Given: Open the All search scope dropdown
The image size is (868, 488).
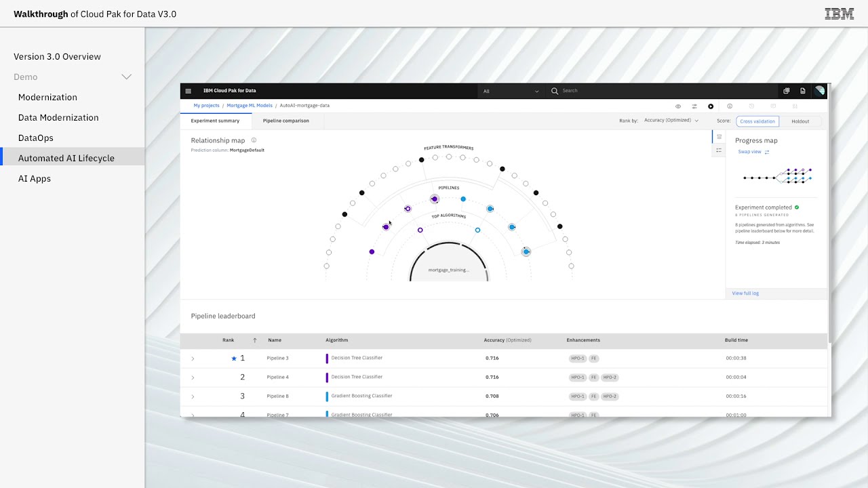Looking at the screenshot, I should click(x=511, y=91).
